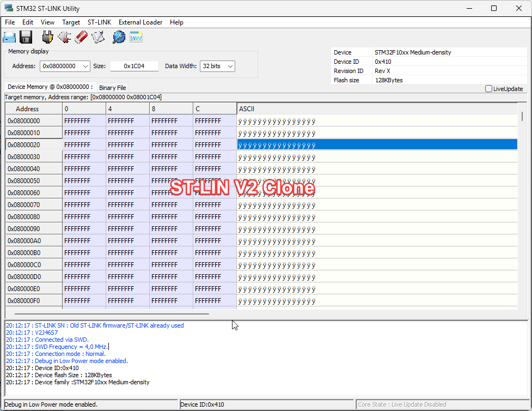Open ST-LINK website globe icon
Screen dimensions: 532x411
click(119, 37)
